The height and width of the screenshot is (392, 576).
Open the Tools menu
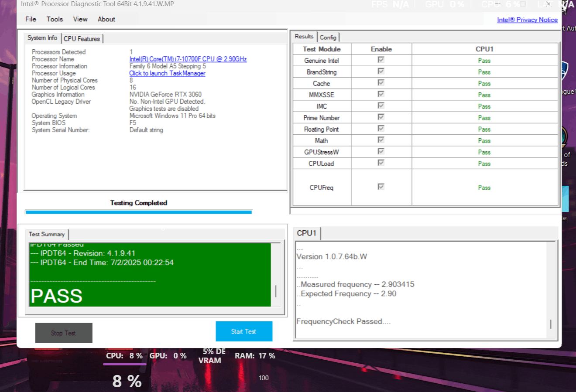[55, 19]
